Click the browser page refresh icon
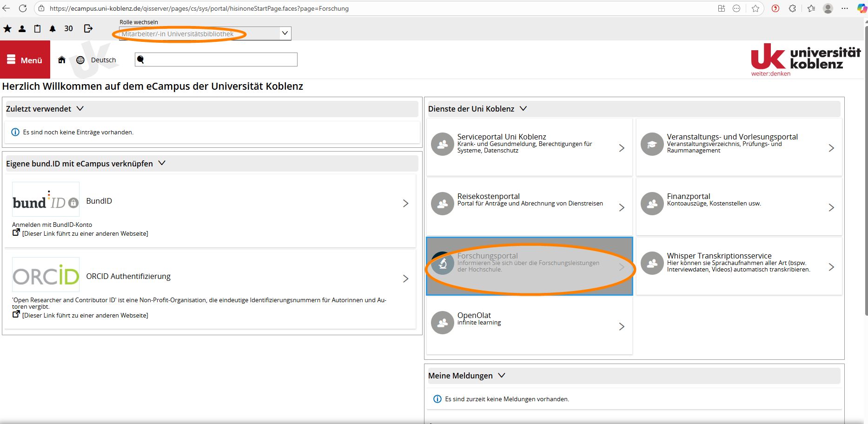This screenshot has height=424, width=868. coord(22,8)
